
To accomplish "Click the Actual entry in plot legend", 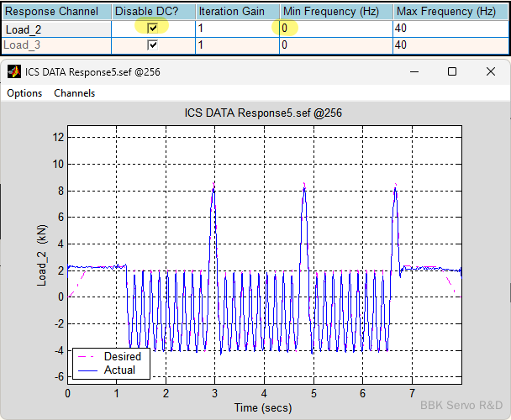I will pyautogui.click(x=119, y=370).
